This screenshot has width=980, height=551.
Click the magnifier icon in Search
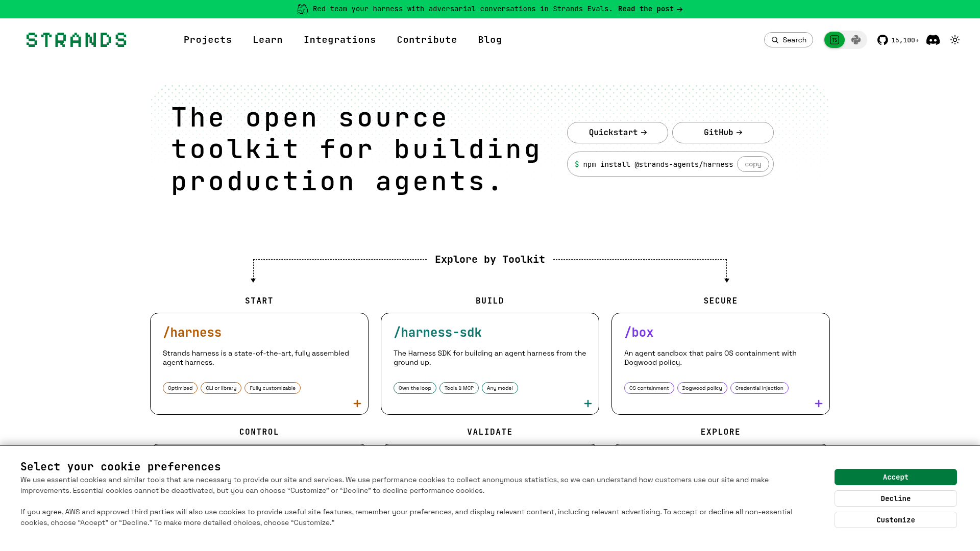(775, 40)
